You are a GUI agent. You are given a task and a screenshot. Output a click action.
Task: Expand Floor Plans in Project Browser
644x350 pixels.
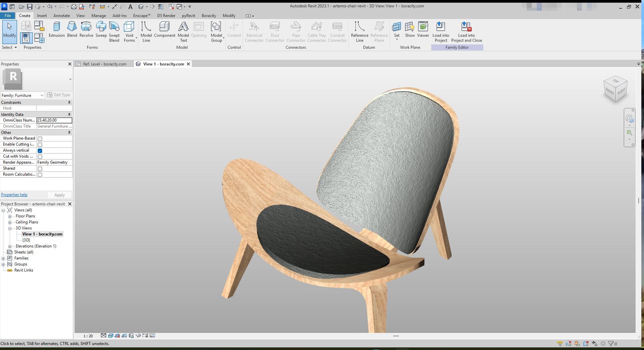(x=10, y=216)
